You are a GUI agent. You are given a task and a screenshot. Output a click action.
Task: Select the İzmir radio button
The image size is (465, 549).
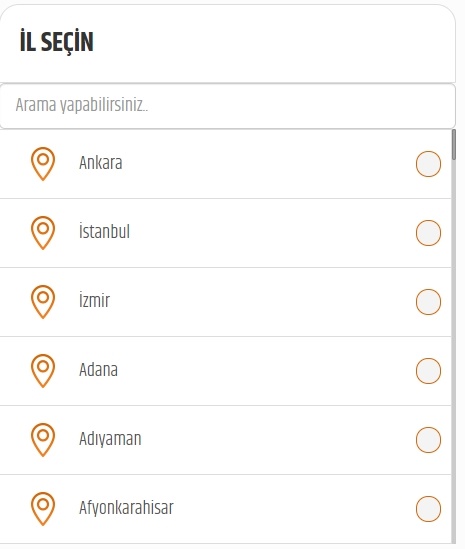tap(428, 302)
